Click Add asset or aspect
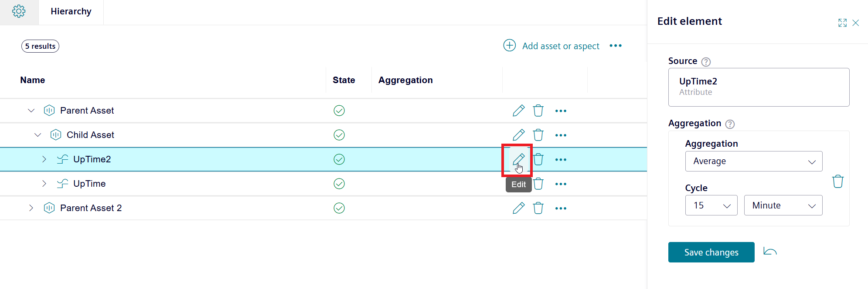868x289 pixels. [552, 46]
